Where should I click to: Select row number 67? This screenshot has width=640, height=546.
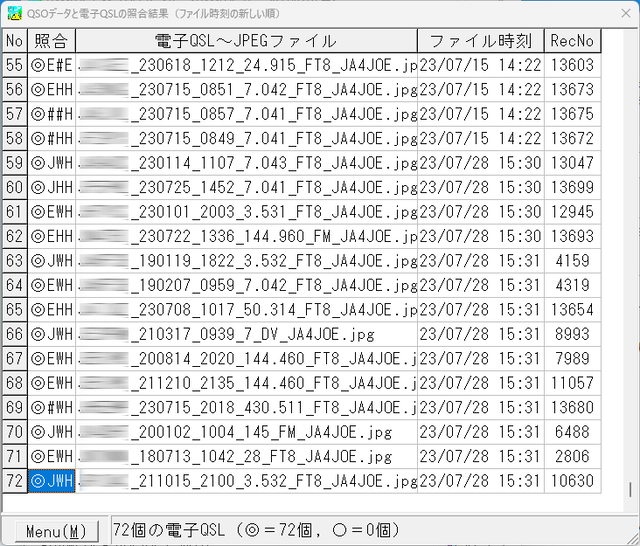pyautogui.click(x=15, y=359)
